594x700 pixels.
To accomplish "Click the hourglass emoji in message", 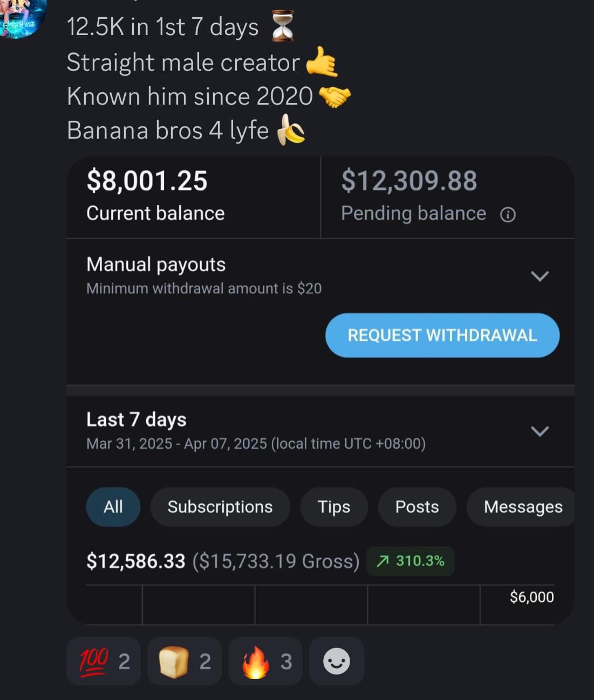I will click(283, 26).
